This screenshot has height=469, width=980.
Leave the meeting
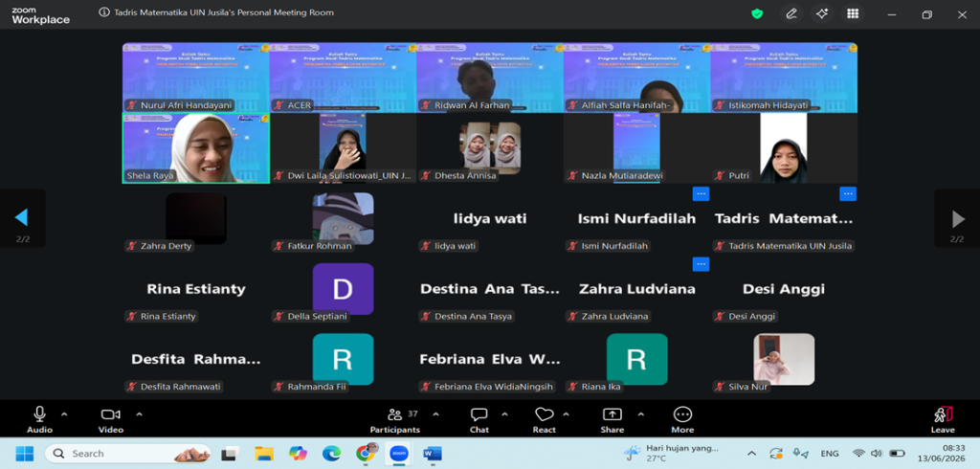(x=943, y=420)
